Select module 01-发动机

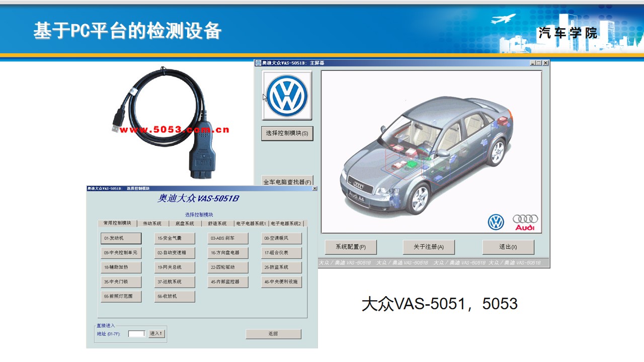(x=121, y=238)
